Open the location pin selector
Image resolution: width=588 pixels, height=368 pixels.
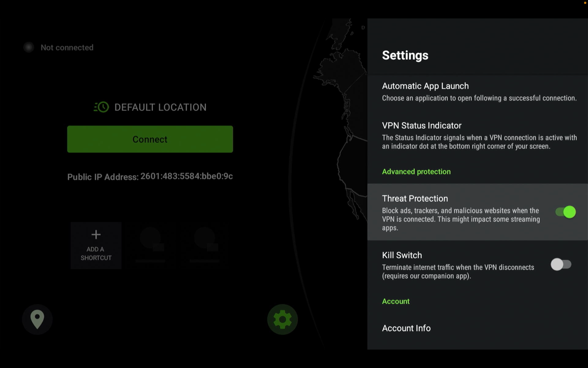37,319
